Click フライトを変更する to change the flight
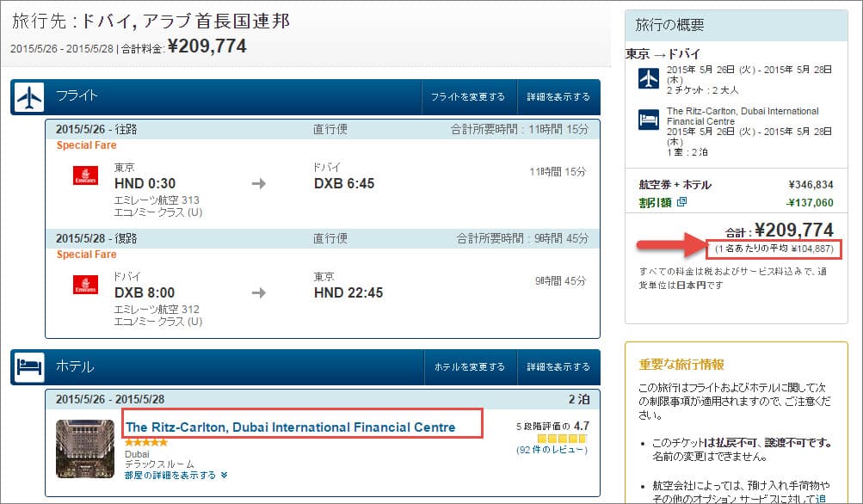The image size is (863, 504). tap(468, 97)
